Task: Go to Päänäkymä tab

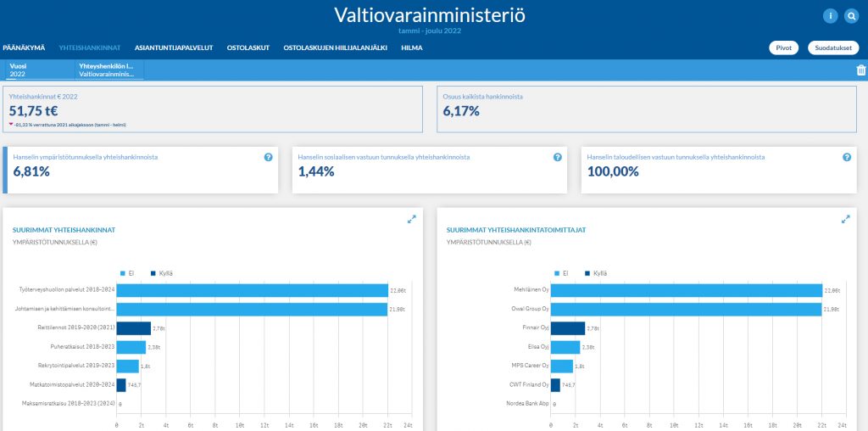Action: coord(24,48)
